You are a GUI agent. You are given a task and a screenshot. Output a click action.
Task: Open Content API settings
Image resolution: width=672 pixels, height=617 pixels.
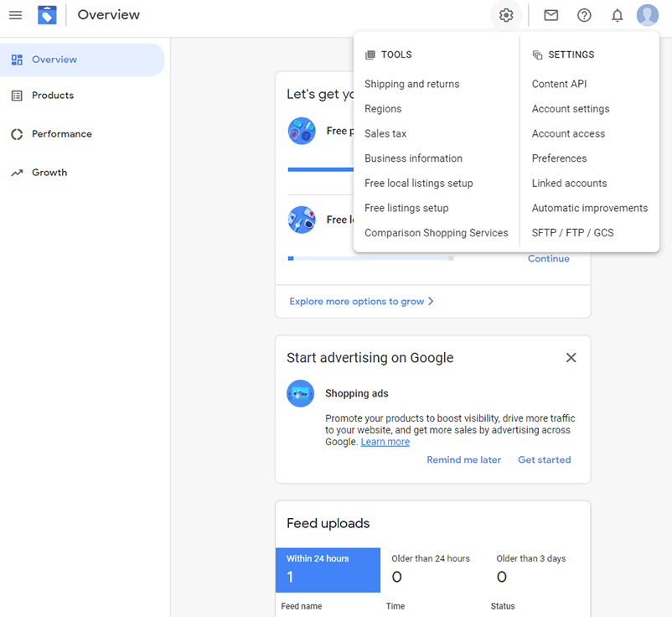(x=559, y=84)
